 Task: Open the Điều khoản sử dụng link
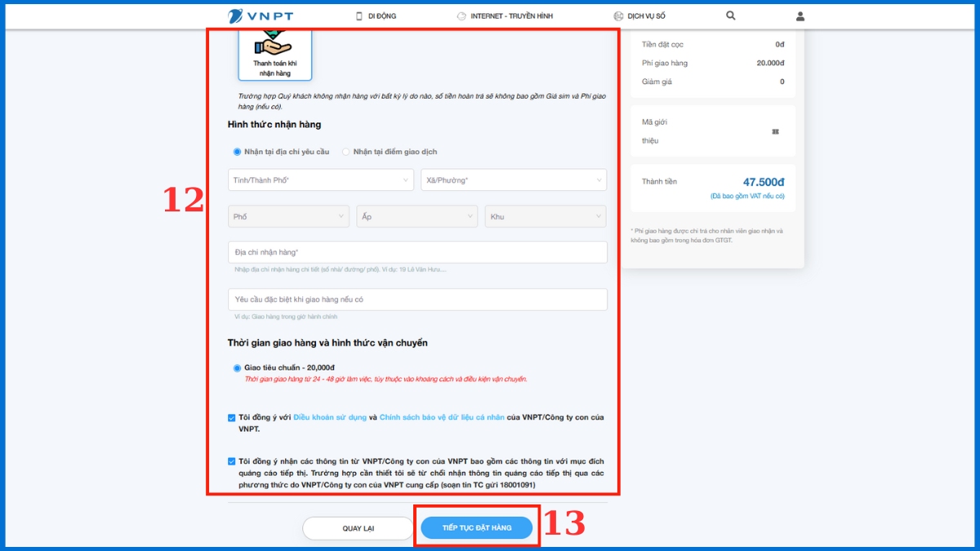(x=330, y=418)
